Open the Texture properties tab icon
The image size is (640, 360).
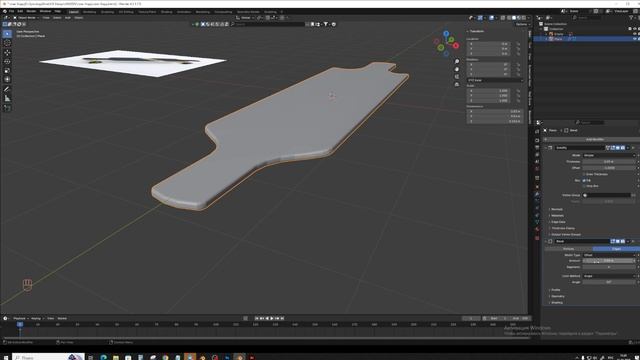(537, 238)
